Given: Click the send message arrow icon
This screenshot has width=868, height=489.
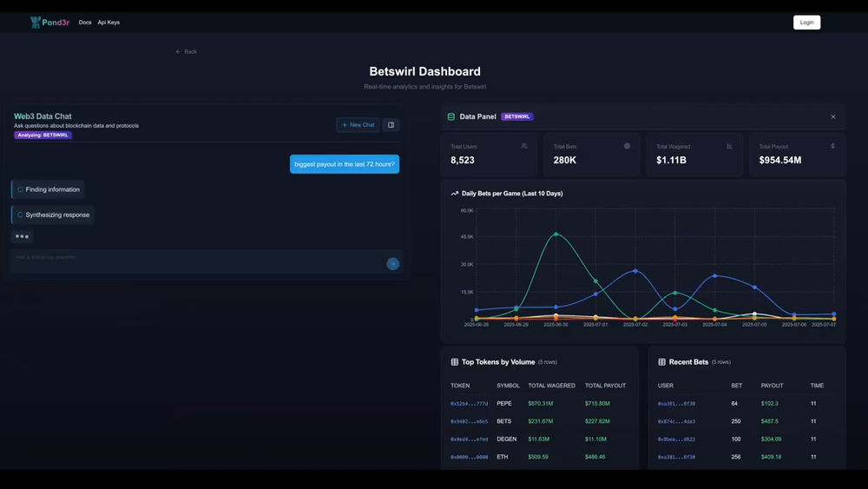Looking at the screenshot, I should tap(393, 264).
